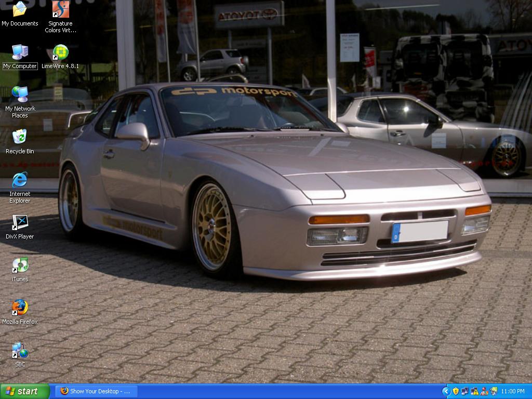
Task: Open the yellow Security Center shield tray icon
Action: pyautogui.click(x=456, y=391)
